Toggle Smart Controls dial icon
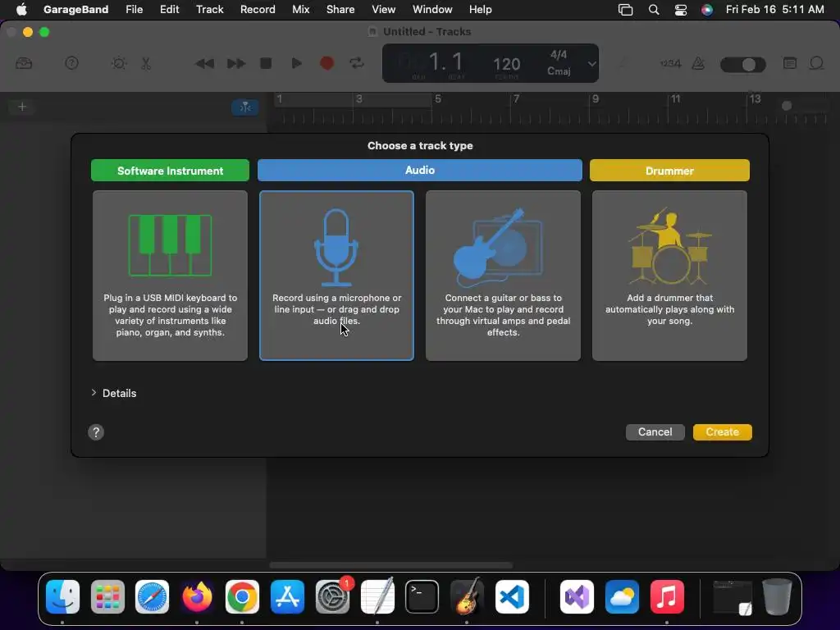The height and width of the screenshot is (630, 840). (118, 64)
